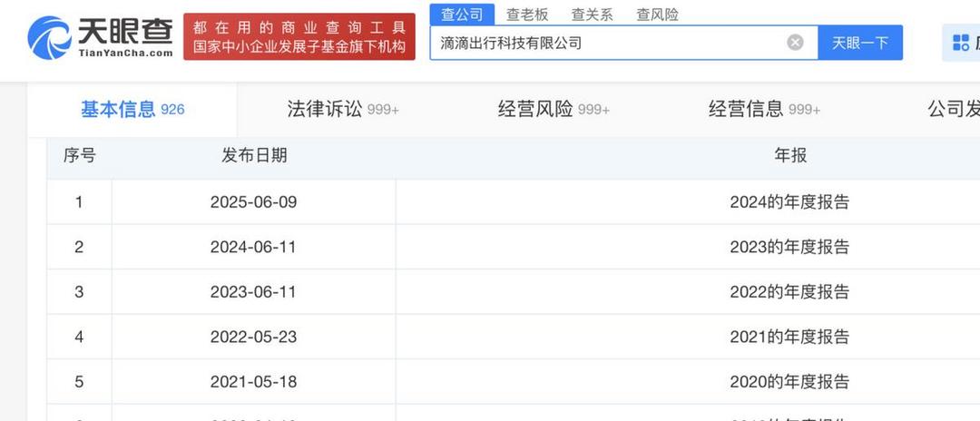980x421 pixels.
Task: Click the 天眼一下 search button
Action: 860,43
